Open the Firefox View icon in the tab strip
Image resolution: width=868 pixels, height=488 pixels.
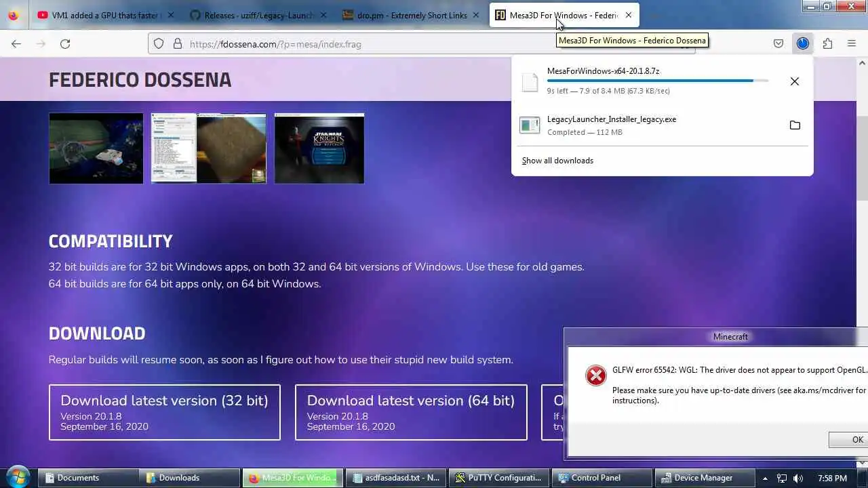click(13, 15)
